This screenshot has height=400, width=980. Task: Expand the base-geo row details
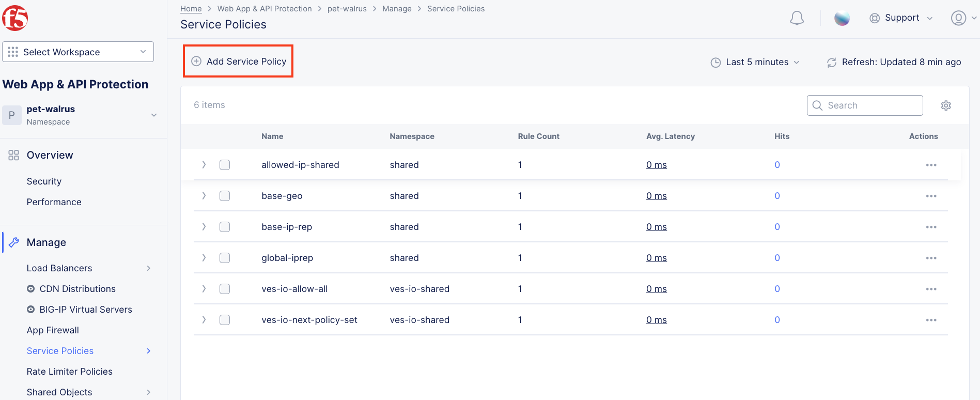click(204, 196)
